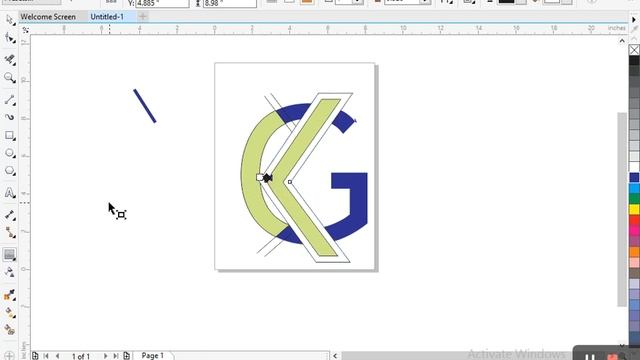Apply no color with the X swatch
Viewport: 640px width, 360px height.
pyautogui.click(x=634, y=50)
